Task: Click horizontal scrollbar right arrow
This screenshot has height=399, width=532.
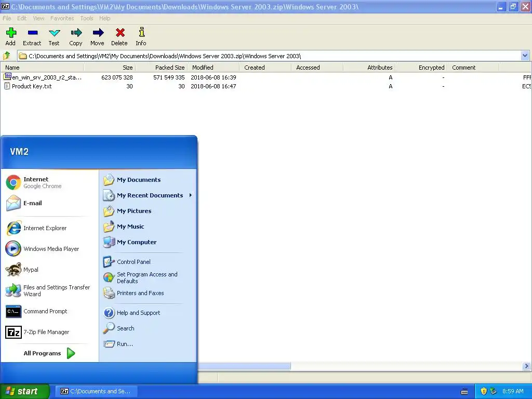Action: [x=526, y=366]
